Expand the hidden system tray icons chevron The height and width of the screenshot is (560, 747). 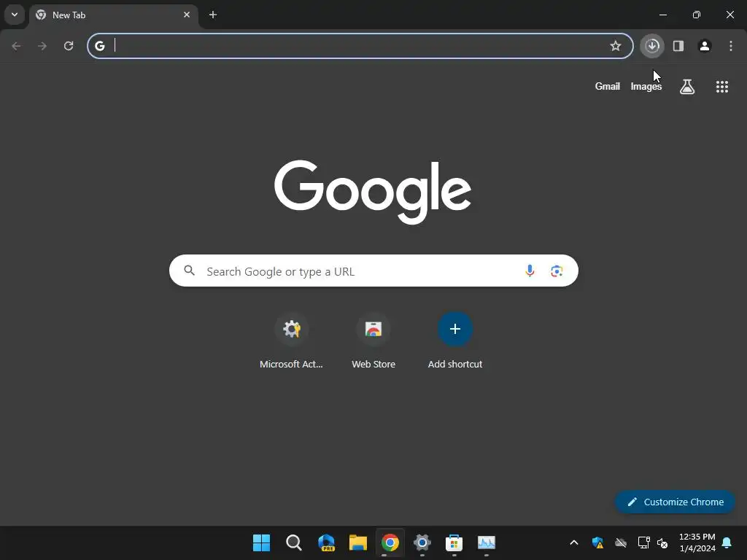click(x=574, y=542)
